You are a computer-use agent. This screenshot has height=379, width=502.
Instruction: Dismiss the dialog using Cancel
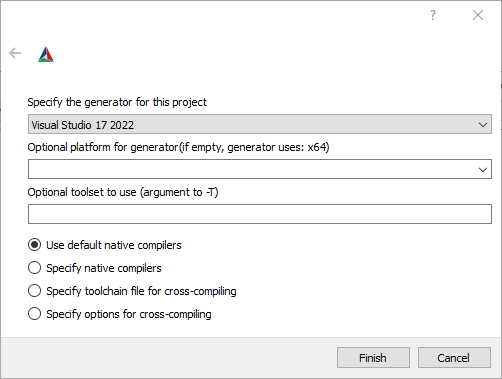pos(454,358)
